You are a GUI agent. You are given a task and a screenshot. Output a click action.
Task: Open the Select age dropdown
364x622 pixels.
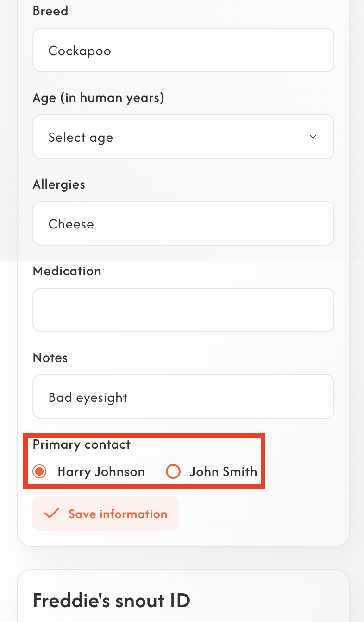[x=183, y=137]
